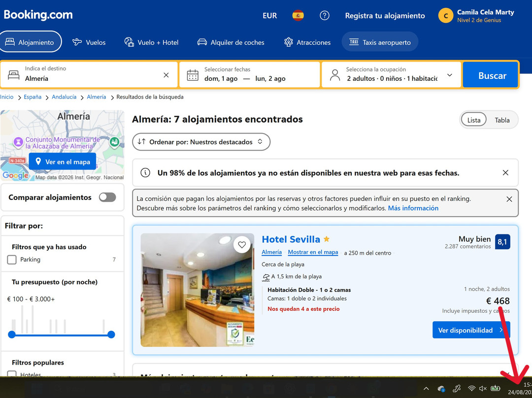
Task: Click the Hotel Sevilla star rating icon
Action: (327, 239)
